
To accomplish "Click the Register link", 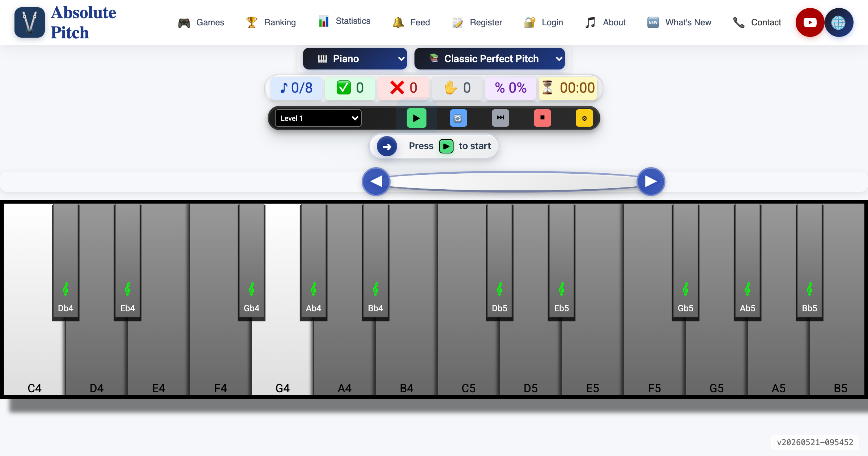I will tap(477, 22).
